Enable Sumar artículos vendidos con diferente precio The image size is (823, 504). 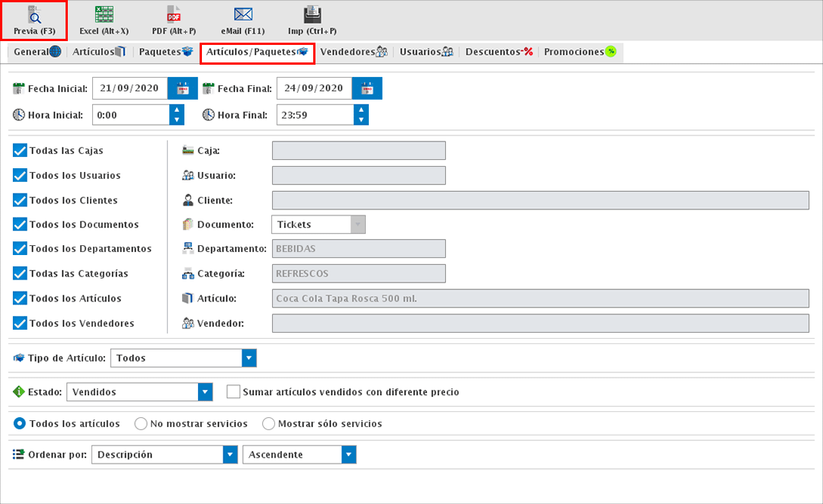tap(234, 392)
